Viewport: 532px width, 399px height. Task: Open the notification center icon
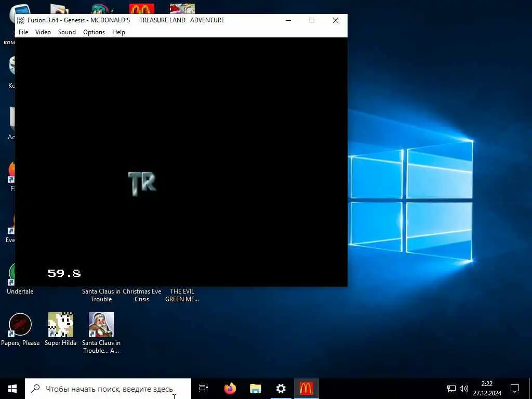(515, 389)
